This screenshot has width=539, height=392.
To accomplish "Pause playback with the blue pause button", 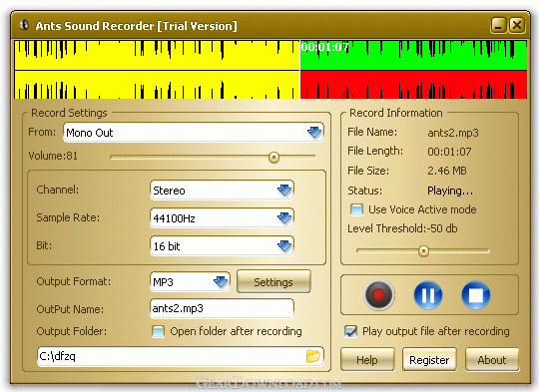I will point(427,295).
